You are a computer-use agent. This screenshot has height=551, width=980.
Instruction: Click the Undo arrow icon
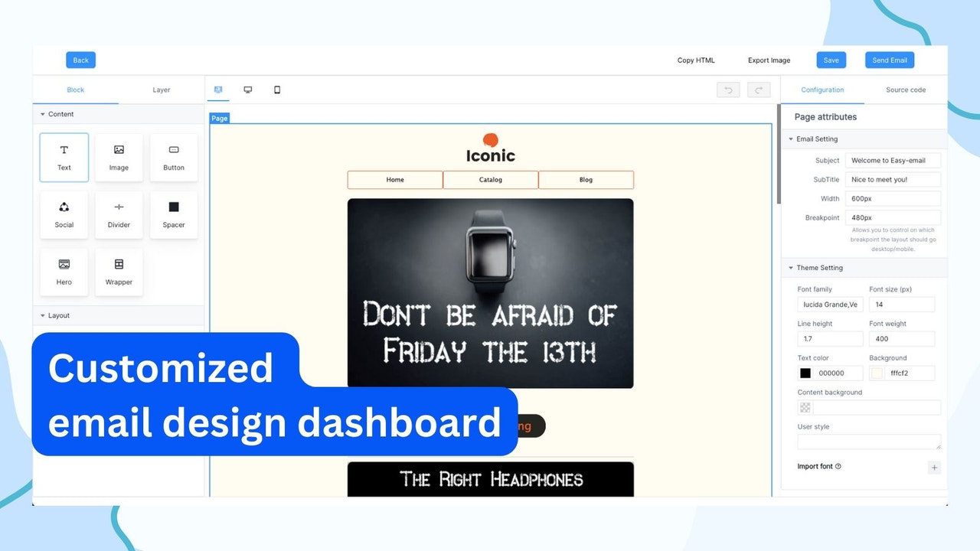[x=728, y=90]
